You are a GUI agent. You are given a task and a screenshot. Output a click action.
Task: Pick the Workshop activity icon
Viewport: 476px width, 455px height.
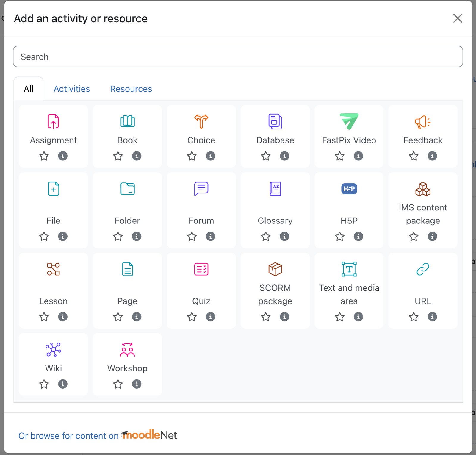[x=127, y=350]
